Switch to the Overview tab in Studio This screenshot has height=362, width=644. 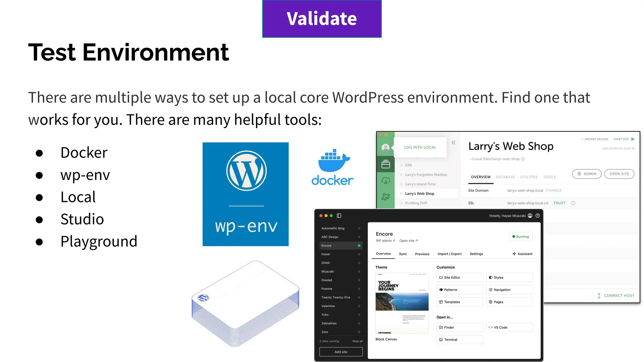point(383,254)
